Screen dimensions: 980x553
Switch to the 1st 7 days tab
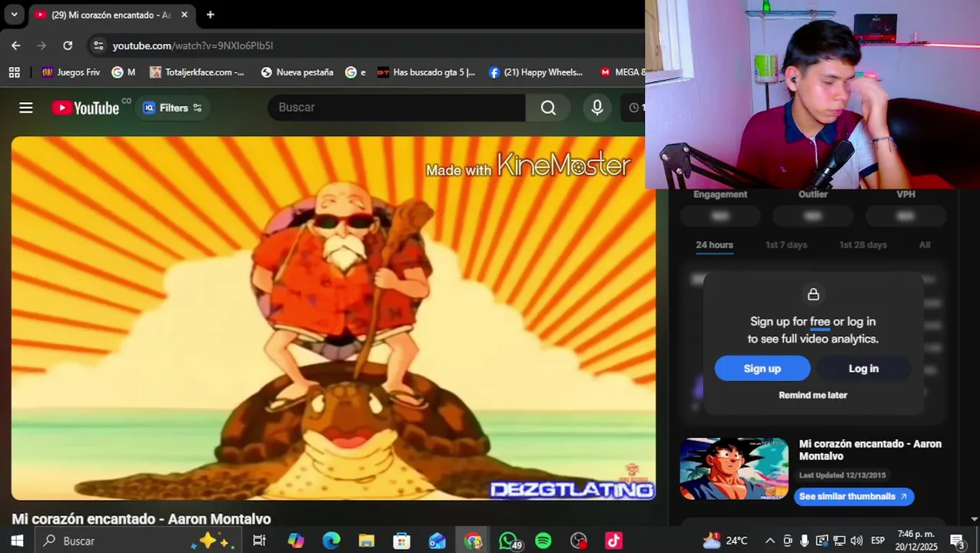[x=786, y=245]
